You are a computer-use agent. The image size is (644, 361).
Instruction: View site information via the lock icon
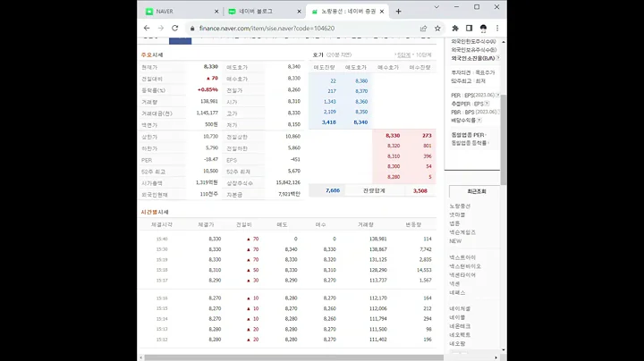pyautogui.click(x=192, y=29)
